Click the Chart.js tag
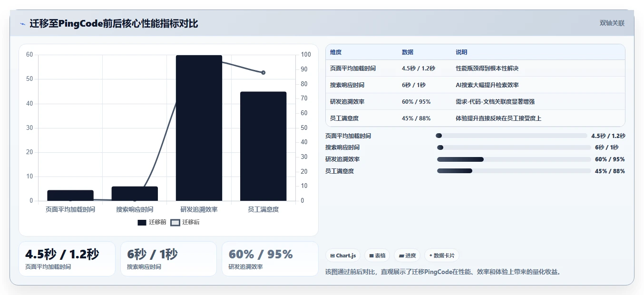Screen dimensions: 644x295 (343, 256)
